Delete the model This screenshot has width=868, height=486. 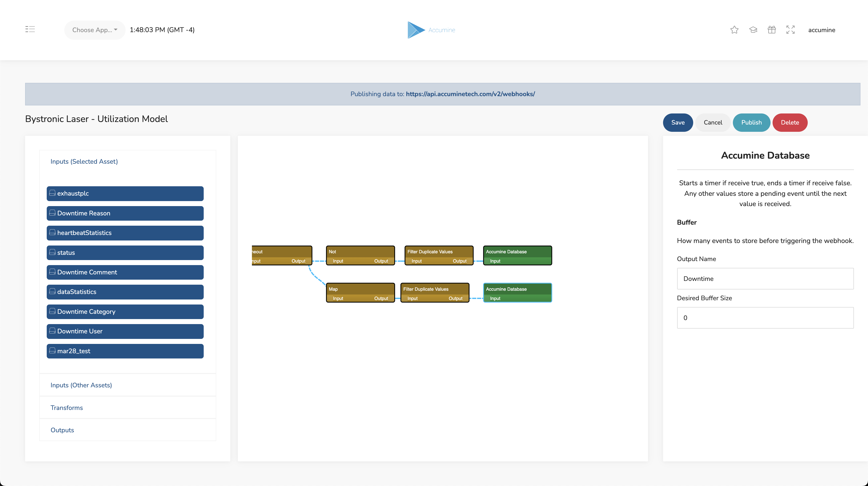[x=790, y=123]
